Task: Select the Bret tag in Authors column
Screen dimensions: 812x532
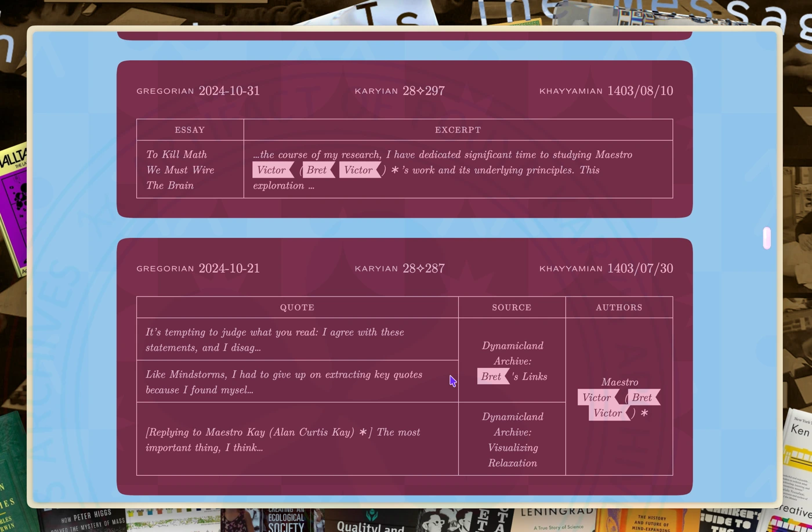Action: click(642, 397)
